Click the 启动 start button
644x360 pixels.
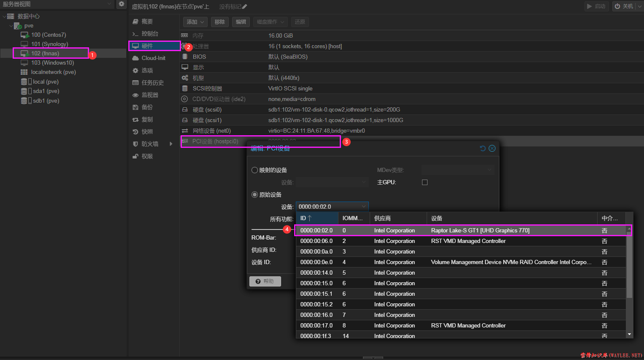tap(596, 6)
